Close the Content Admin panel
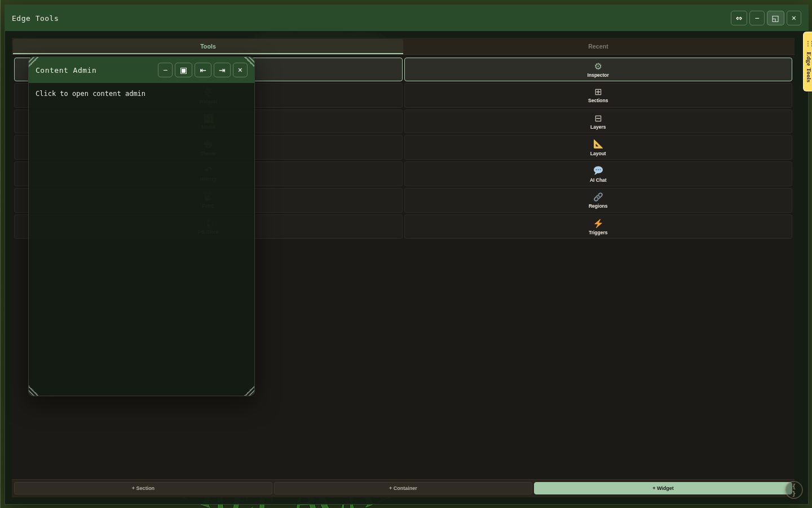812x508 pixels. (x=240, y=70)
